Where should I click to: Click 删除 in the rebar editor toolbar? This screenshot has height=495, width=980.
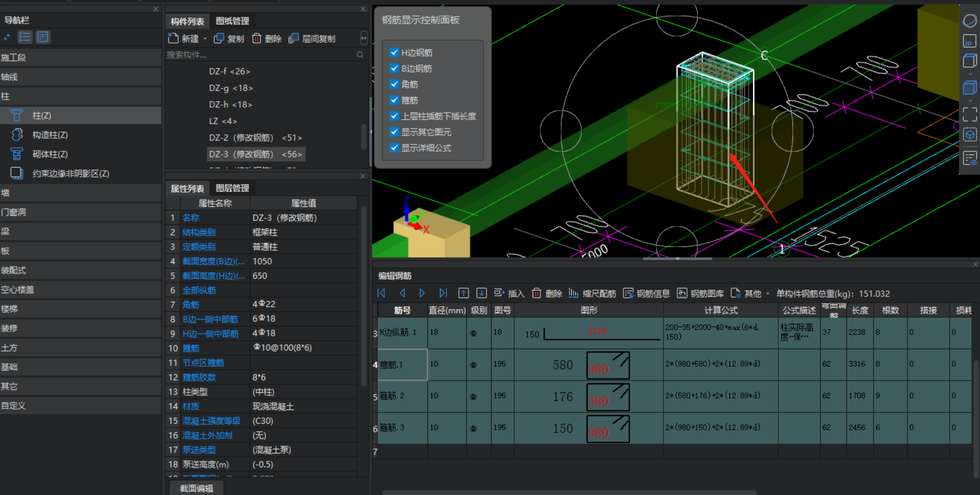[547, 293]
